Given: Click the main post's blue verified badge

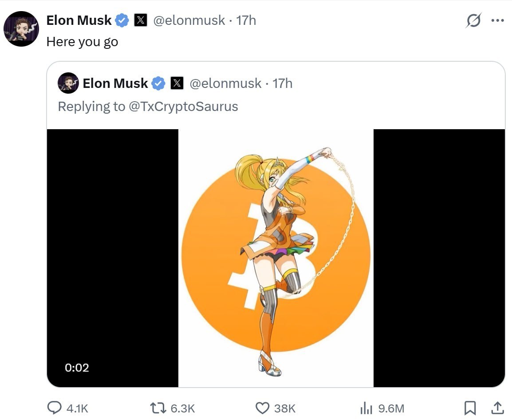Looking at the screenshot, I should [122, 20].
